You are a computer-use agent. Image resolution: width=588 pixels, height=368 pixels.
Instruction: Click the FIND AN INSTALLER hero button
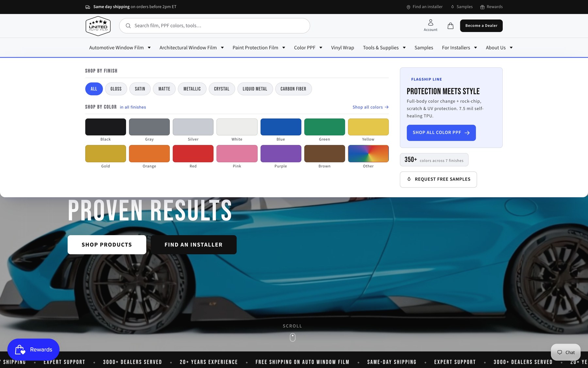click(x=194, y=245)
